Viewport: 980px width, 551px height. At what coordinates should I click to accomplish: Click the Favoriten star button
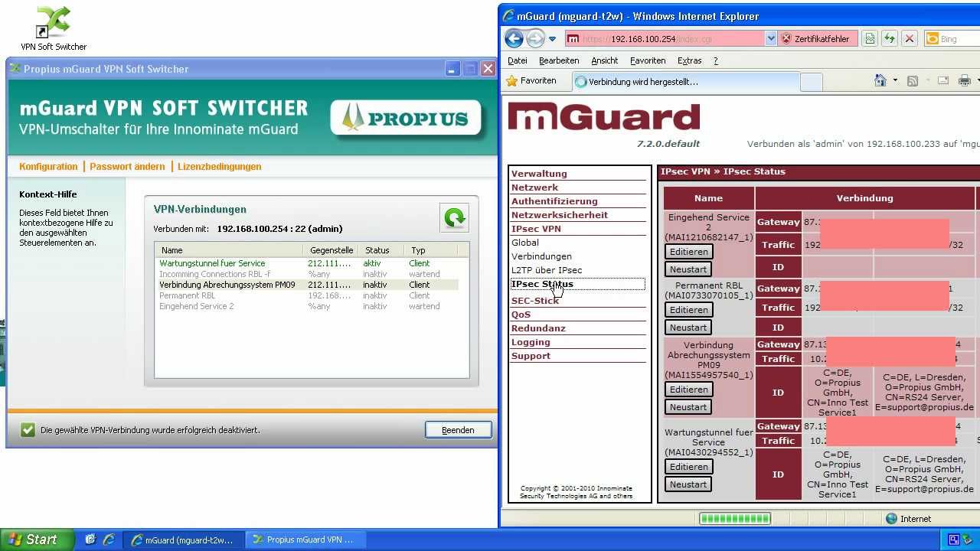tap(531, 80)
